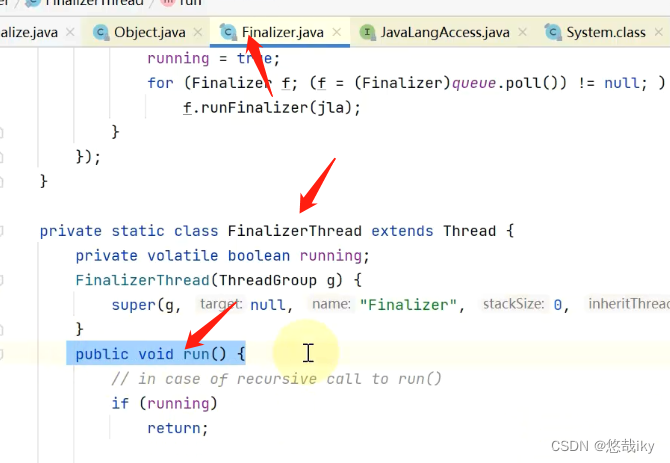Click 'boolean' keyword in field declaration

coord(259,256)
